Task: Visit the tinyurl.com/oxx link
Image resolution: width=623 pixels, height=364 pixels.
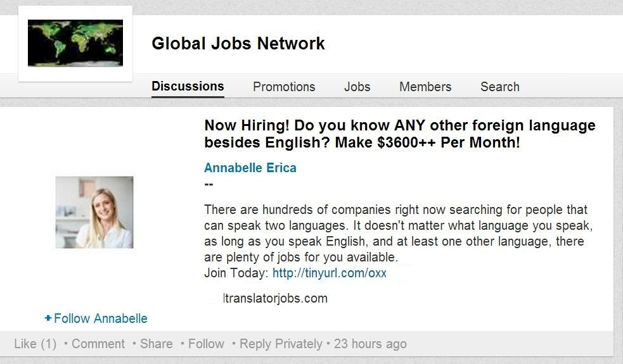Action: (x=330, y=273)
